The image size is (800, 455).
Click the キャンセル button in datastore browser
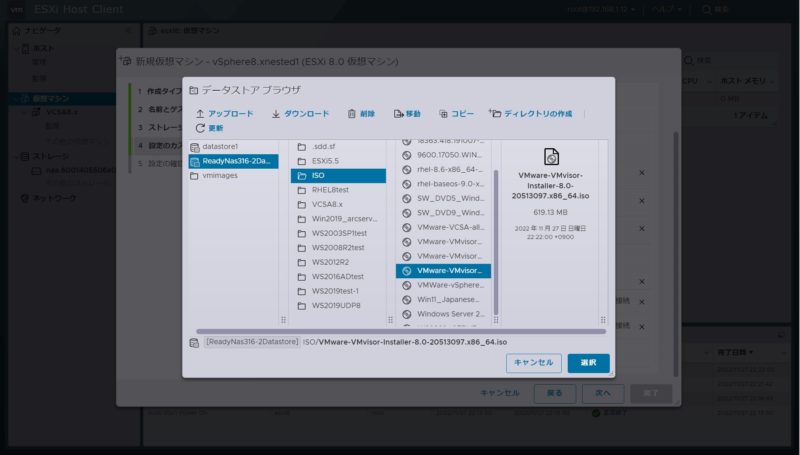click(x=534, y=363)
